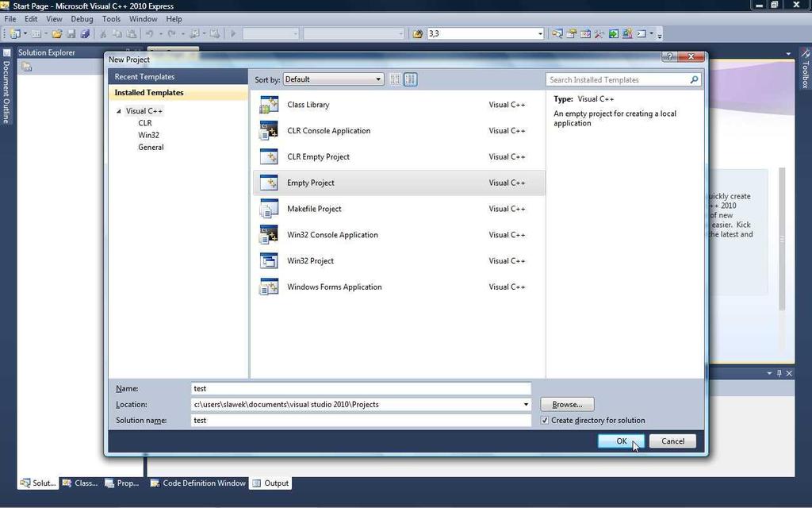Click the Solution name input field
This screenshot has width=812, height=508.
point(361,421)
